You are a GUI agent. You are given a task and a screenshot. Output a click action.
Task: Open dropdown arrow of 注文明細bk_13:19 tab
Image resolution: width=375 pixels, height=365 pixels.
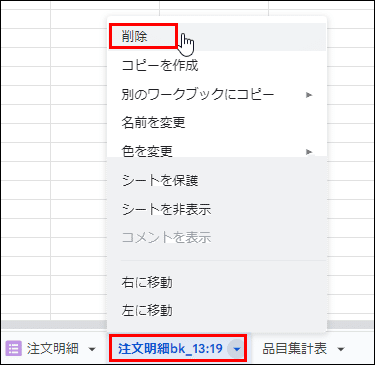pos(236,349)
